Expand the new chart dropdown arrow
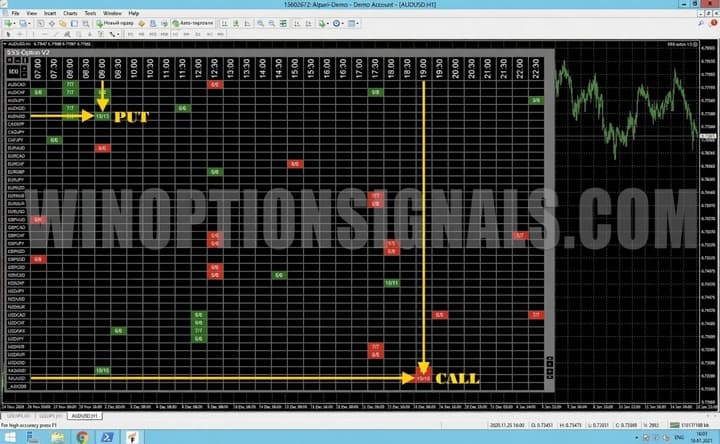 (x=14, y=23)
